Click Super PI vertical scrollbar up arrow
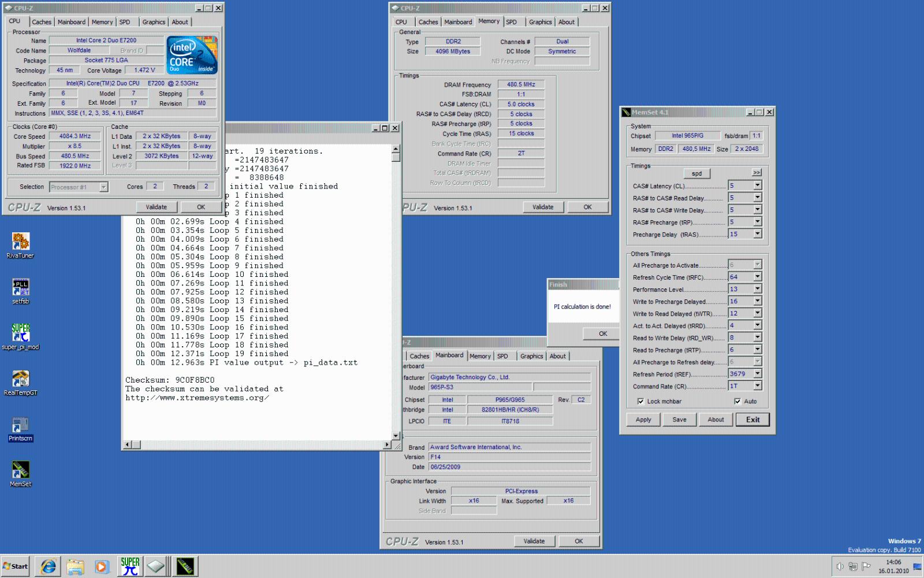This screenshot has width=924, height=578. click(396, 149)
